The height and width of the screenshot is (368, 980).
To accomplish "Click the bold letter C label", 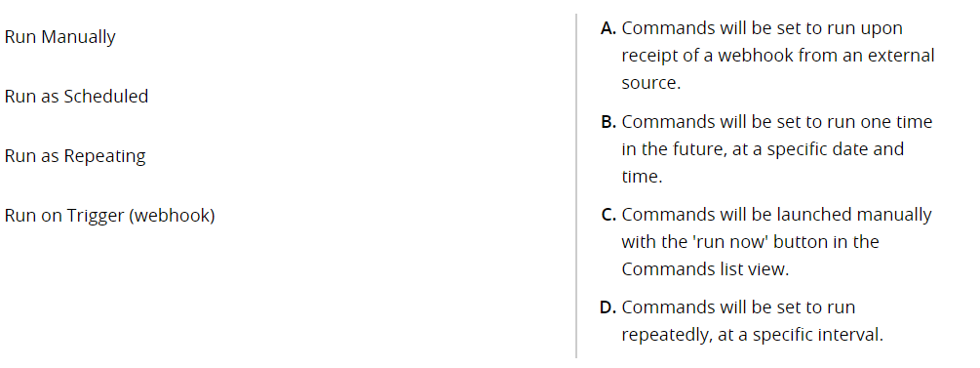I will click(608, 215).
